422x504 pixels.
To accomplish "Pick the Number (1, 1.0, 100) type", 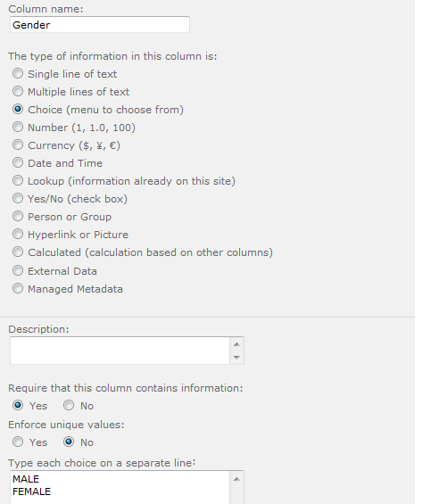I will pos(18,128).
